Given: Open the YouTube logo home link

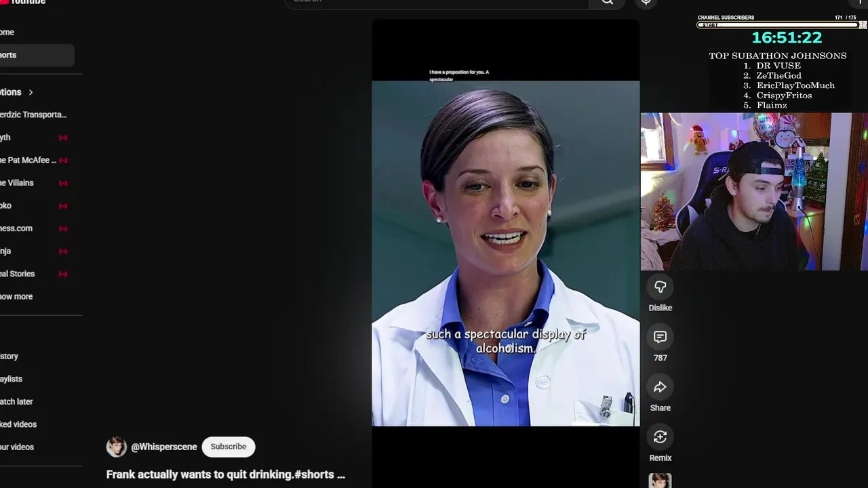Looking at the screenshot, I should click(23, 2).
